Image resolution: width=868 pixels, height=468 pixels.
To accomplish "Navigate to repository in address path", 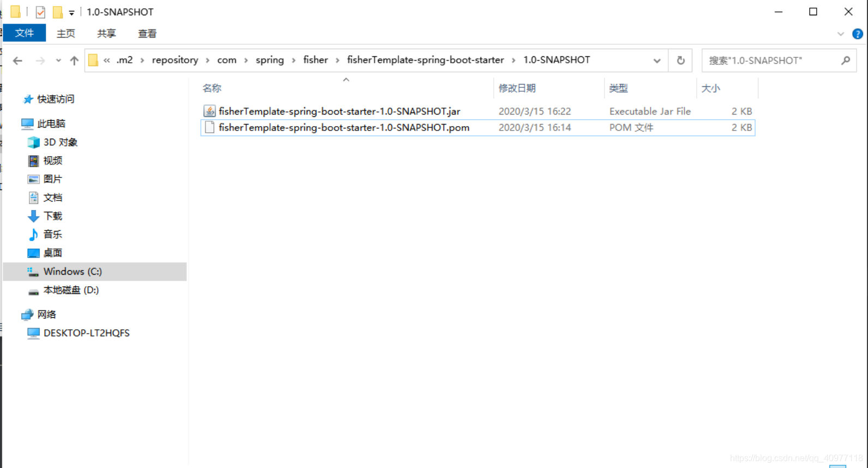I will tap(175, 60).
